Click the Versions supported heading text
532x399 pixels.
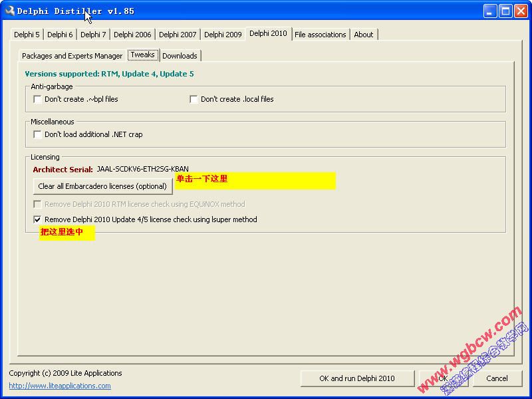(x=109, y=74)
